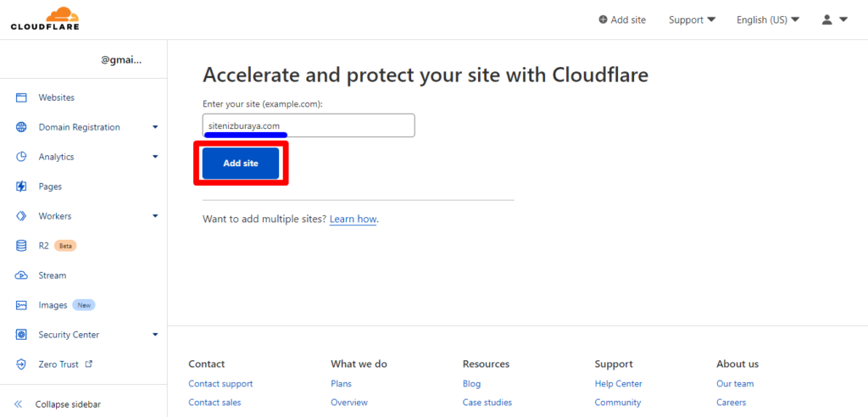Open Websites icon in sidebar
868x417 pixels.
click(x=21, y=97)
